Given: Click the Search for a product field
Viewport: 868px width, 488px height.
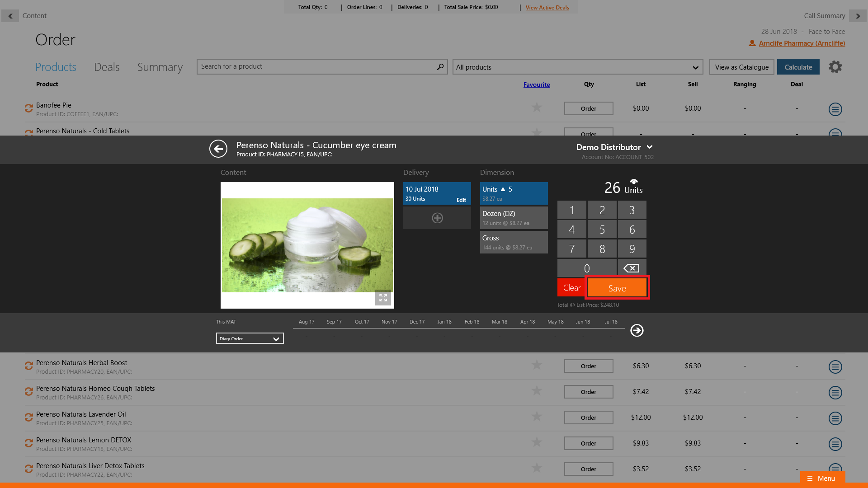Looking at the screenshot, I should tap(316, 67).
